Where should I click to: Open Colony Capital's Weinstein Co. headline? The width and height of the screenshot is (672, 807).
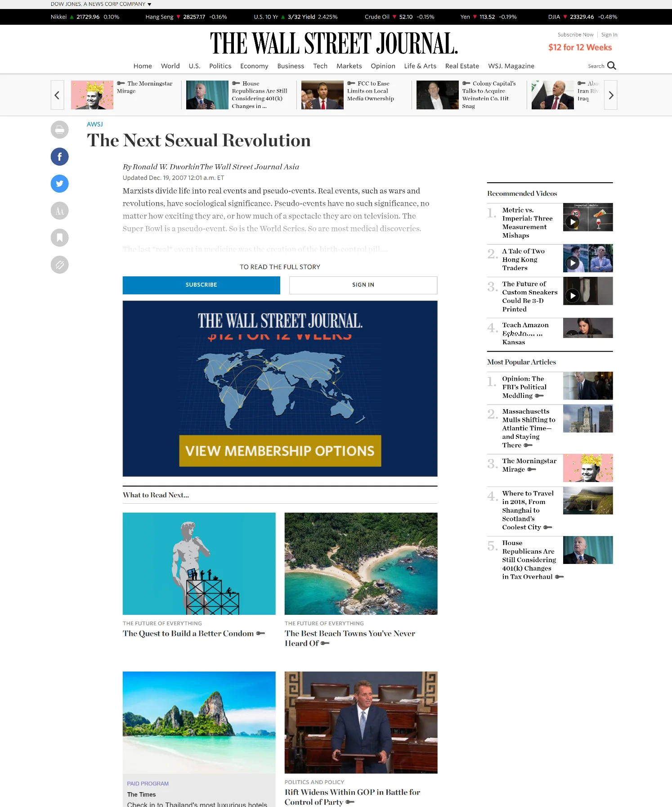tap(489, 95)
